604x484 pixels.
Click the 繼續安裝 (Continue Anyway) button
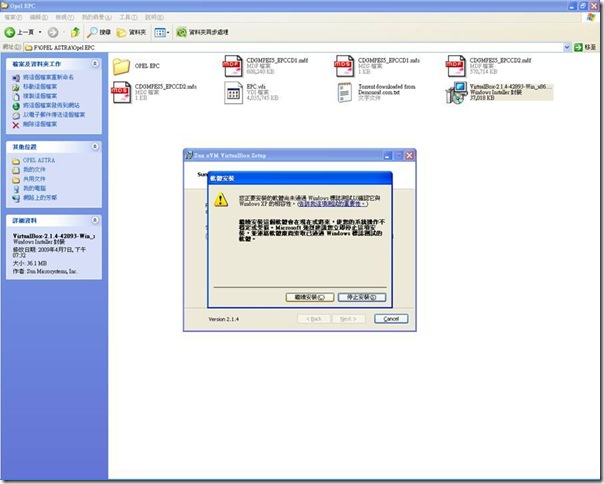pyautogui.click(x=310, y=297)
